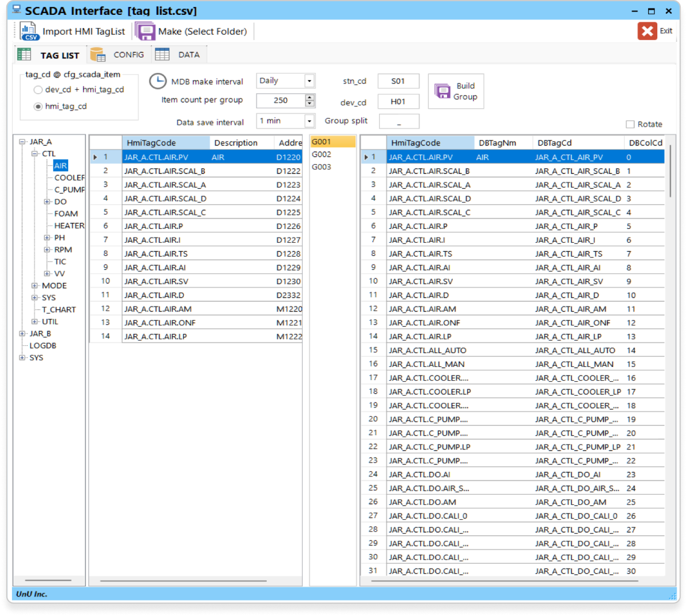Screen dimensions: 687x616
Task: Click the DATA tab table icon
Action: pos(163,55)
